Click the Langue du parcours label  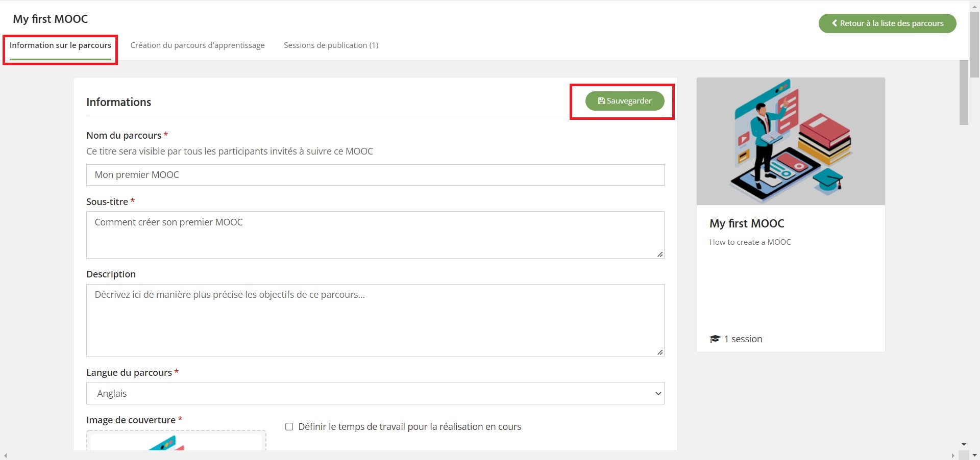click(x=129, y=373)
